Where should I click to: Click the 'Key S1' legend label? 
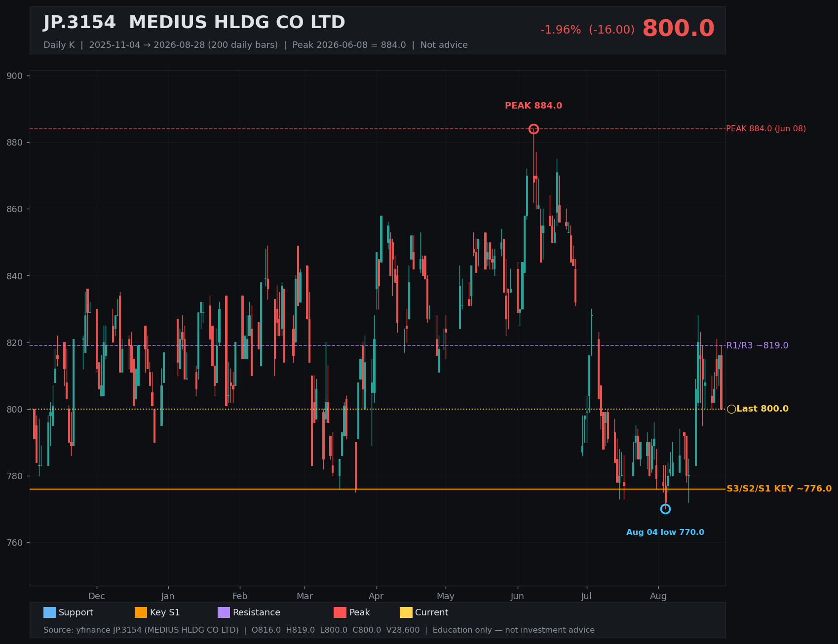tap(165, 612)
